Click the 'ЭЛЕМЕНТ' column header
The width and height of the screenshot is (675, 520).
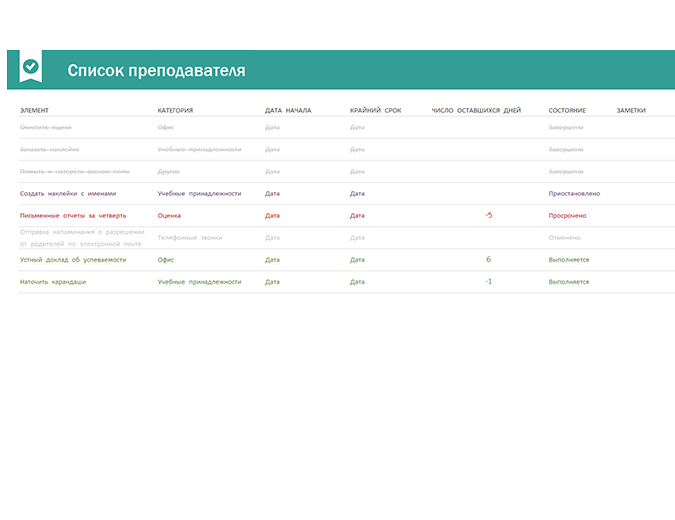(x=34, y=111)
